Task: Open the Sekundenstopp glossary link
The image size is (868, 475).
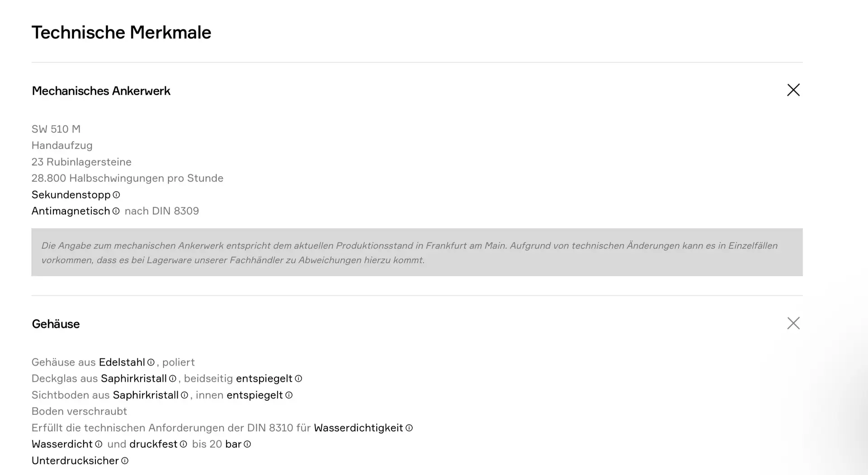Action: 71,195
